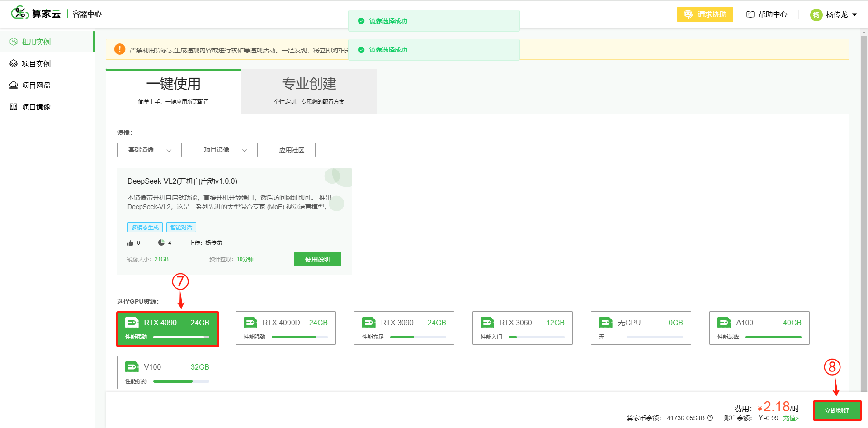Click the RTX 3090 GPU card icon
This screenshot has height=428, width=868.
[369, 323]
